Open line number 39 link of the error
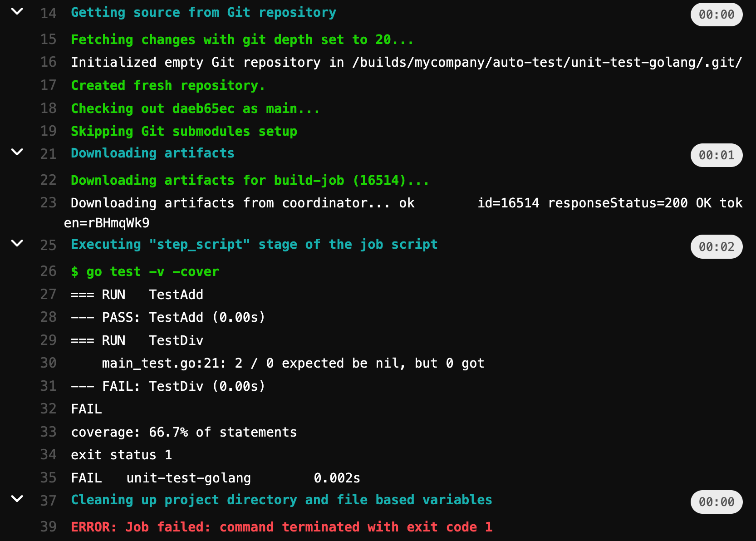The width and height of the screenshot is (756, 541). [x=48, y=527]
